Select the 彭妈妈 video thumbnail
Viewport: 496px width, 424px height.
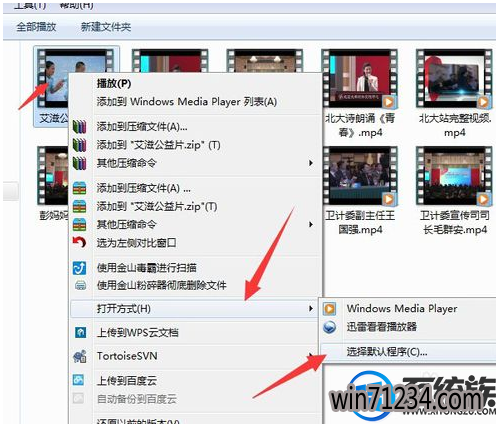[53, 176]
